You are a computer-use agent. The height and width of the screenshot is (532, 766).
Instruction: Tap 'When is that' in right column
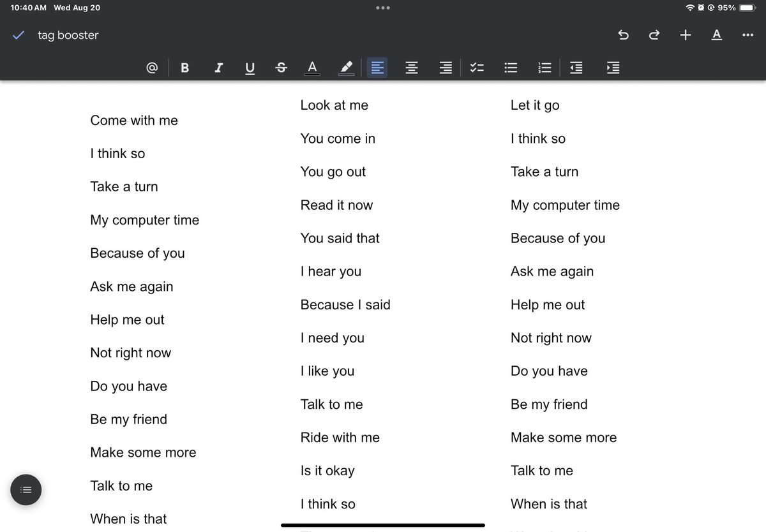coord(549,504)
